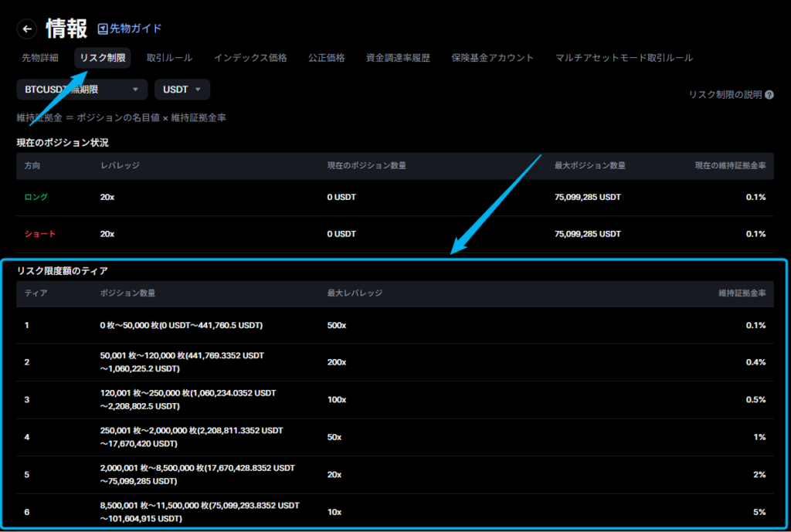Click the ロング row's 0 USDT position

tap(341, 197)
